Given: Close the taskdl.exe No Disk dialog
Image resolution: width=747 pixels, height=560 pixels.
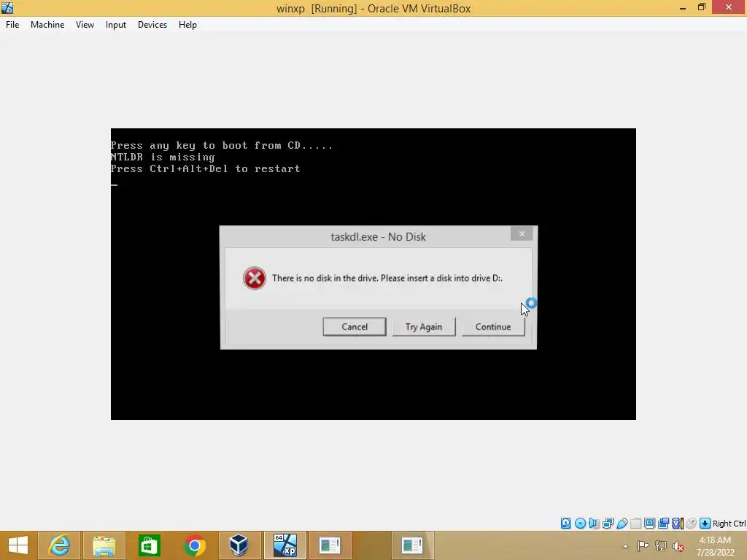Looking at the screenshot, I should point(522,233).
